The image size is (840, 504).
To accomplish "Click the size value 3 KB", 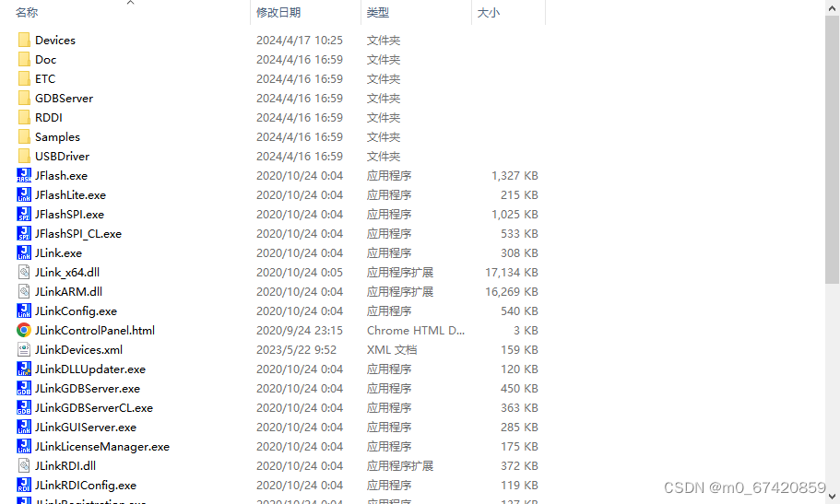I will [526, 331].
